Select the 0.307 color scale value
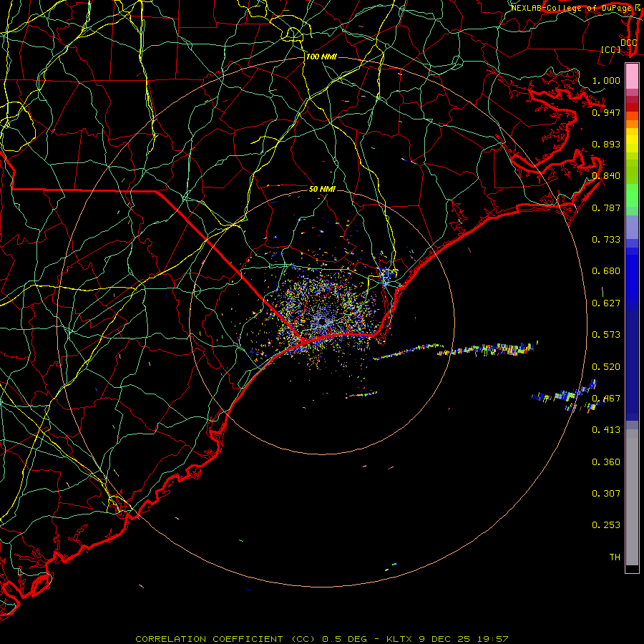The height and width of the screenshot is (644, 644). [606, 494]
